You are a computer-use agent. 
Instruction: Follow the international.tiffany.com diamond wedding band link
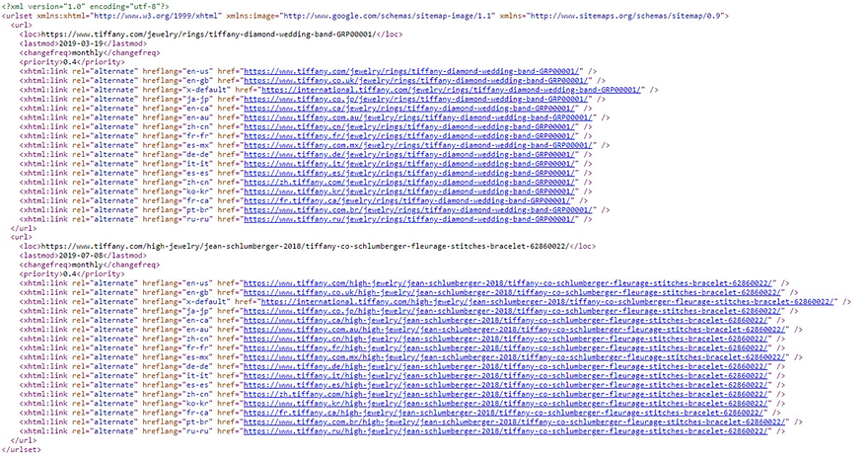[451, 90]
